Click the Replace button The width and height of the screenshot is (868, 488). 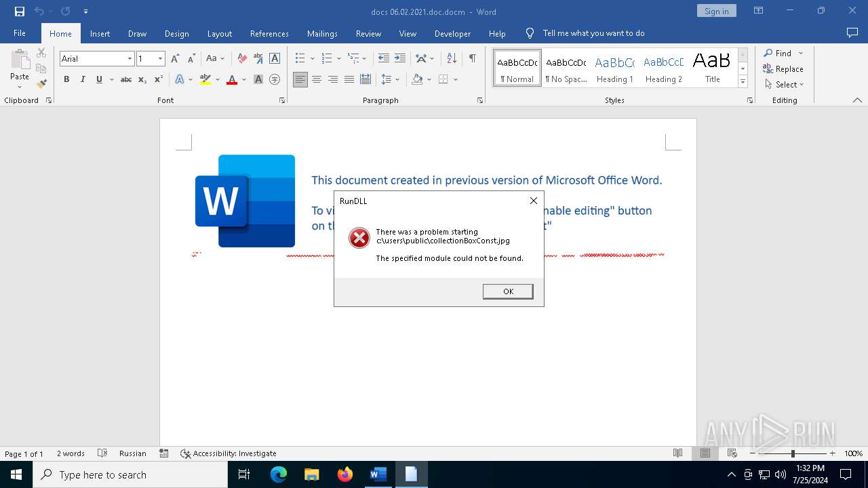(783, 68)
